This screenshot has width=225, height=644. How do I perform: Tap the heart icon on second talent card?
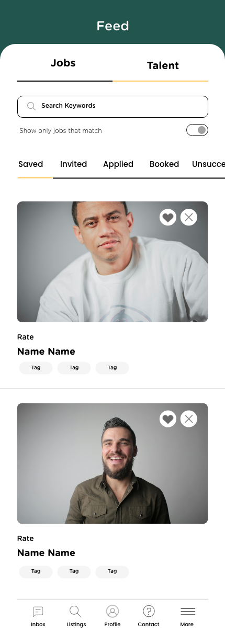[x=168, y=419]
